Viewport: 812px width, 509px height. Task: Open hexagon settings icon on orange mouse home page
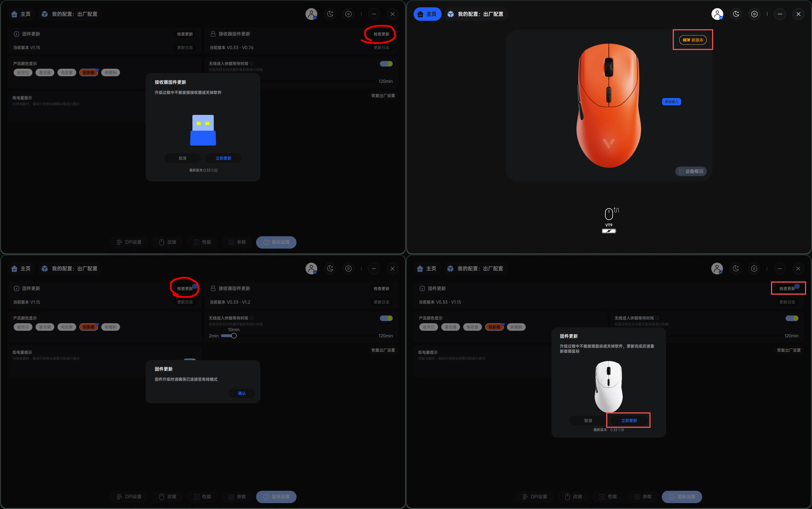click(x=754, y=14)
